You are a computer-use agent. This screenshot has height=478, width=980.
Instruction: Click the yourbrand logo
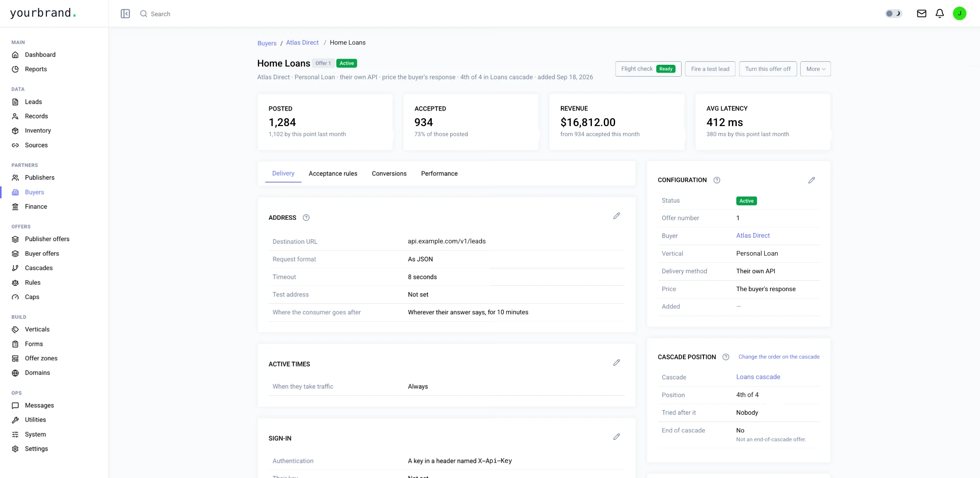click(43, 13)
